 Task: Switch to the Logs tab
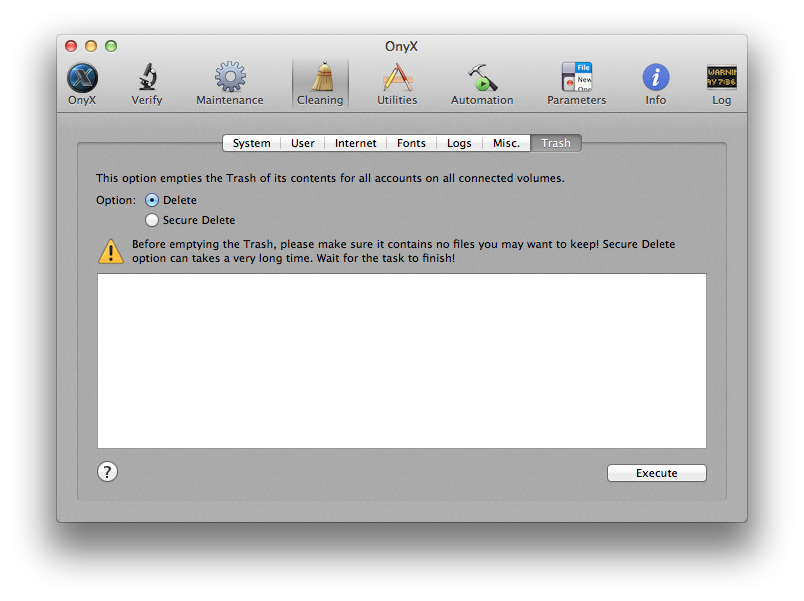point(459,143)
